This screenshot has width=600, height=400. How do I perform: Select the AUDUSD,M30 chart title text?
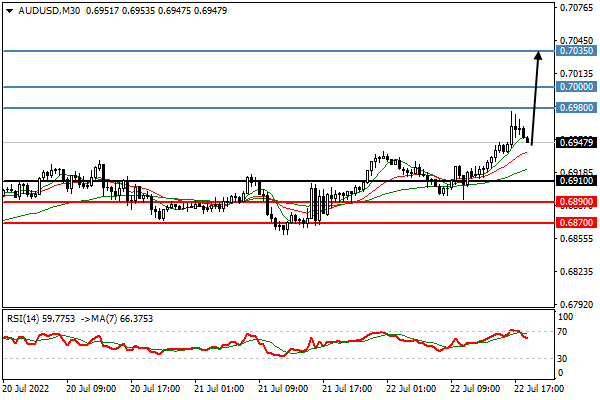[x=50, y=10]
